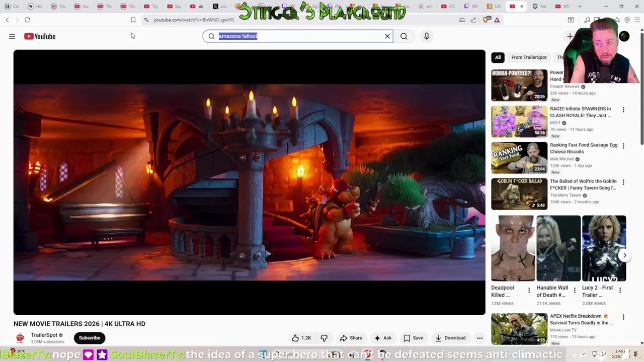Image resolution: width=644 pixels, height=362 pixels.
Task: Open the Lucy 2 First Trailer short
Action: pos(604,248)
